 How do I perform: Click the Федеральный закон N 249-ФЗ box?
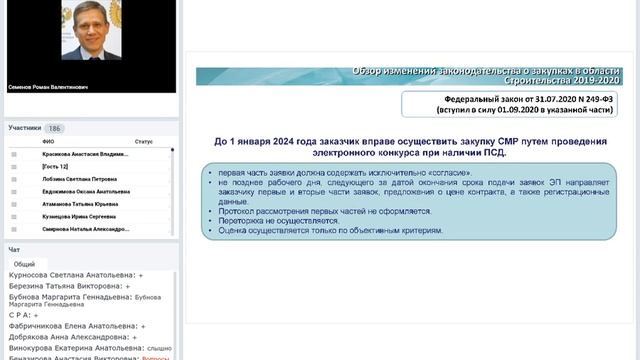pyautogui.click(x=509, y=104)
